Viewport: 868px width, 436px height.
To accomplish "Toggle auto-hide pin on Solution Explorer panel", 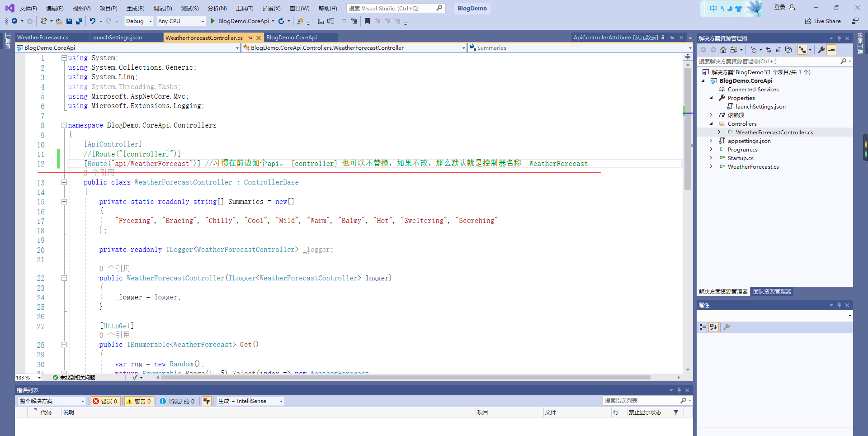I will [x=839, y=38].
